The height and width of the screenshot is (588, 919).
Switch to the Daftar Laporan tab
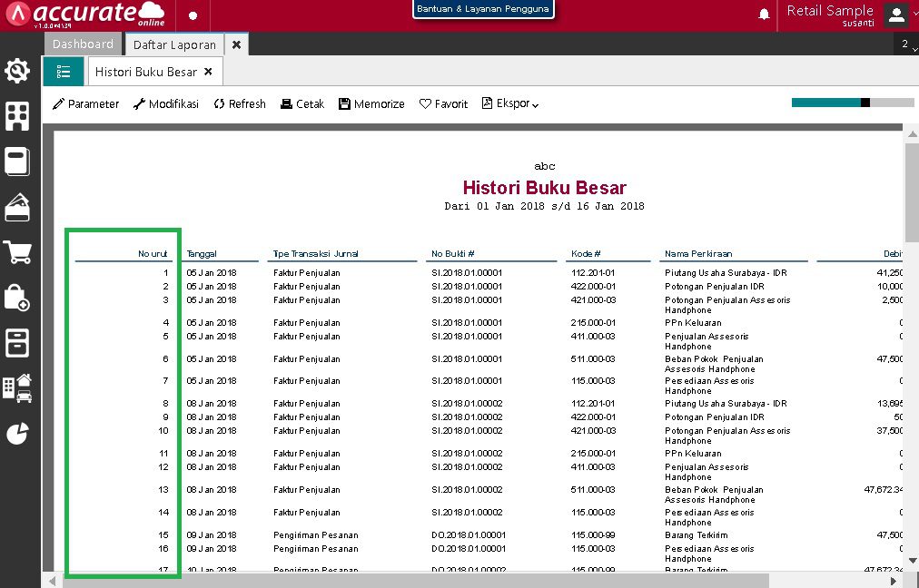click(x=173, y=44)
